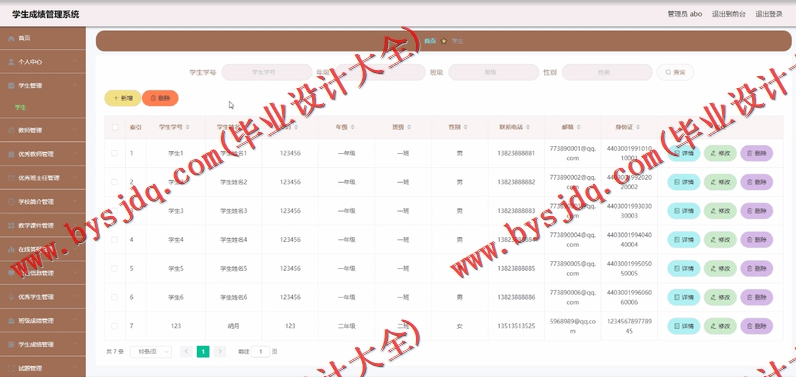Toggle the select-all checkbox in table header
Screen dimensions: 796x377
115,127
